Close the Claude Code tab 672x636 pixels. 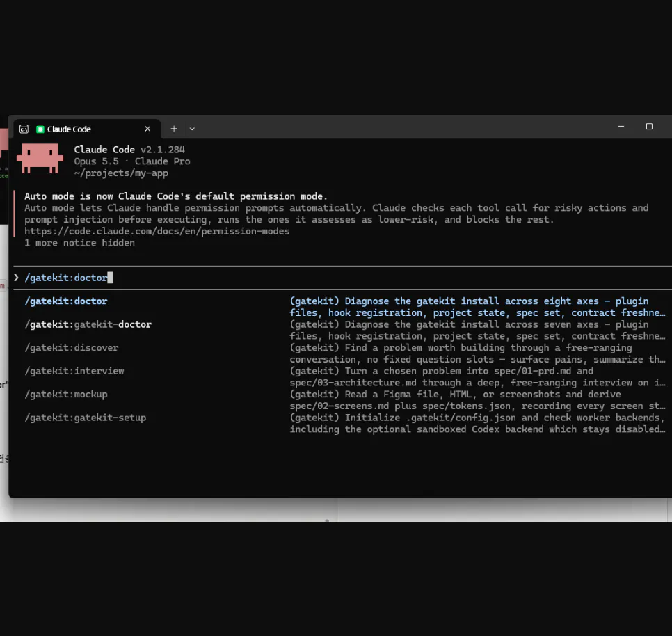[147, 129]
